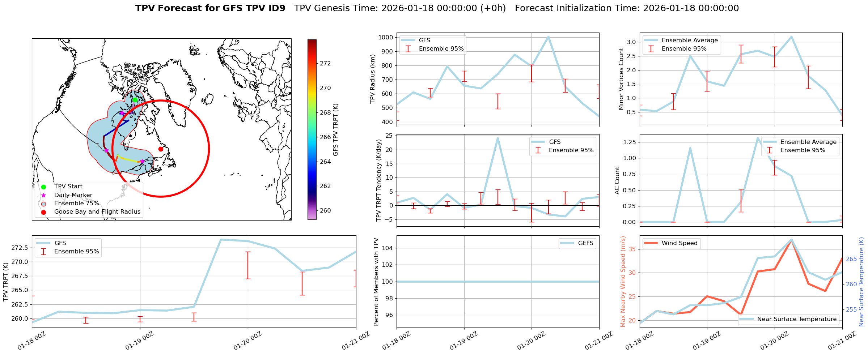Viewport: 868px width, 355px height.
Task: Click the Ensemble 75% legend circle marker
Action: click(44, 204)
